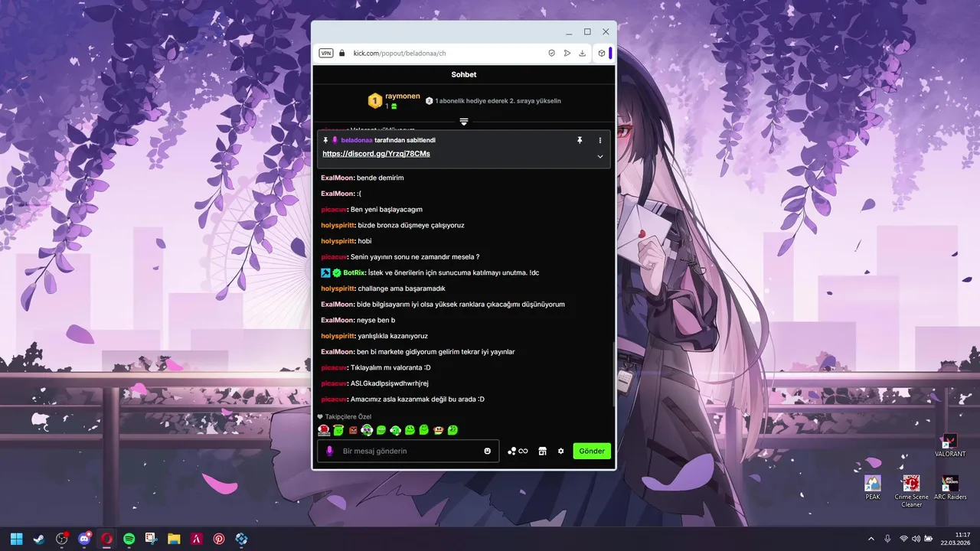Insert the angry red square emote
The width and height of the screenshot is (980, 551).
pos(353,430)
